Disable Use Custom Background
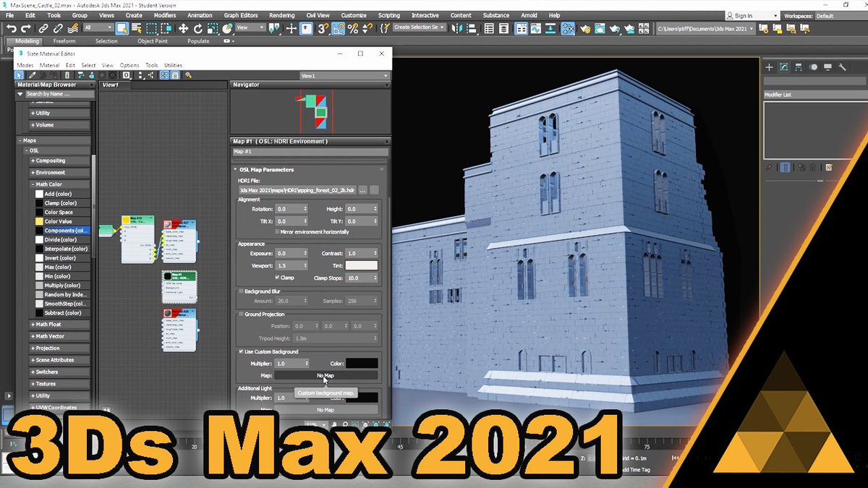 click(241, 351)
